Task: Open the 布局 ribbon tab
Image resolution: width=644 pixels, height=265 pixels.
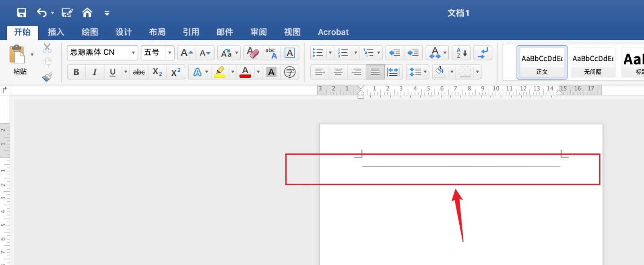Action: pos(157,32)
